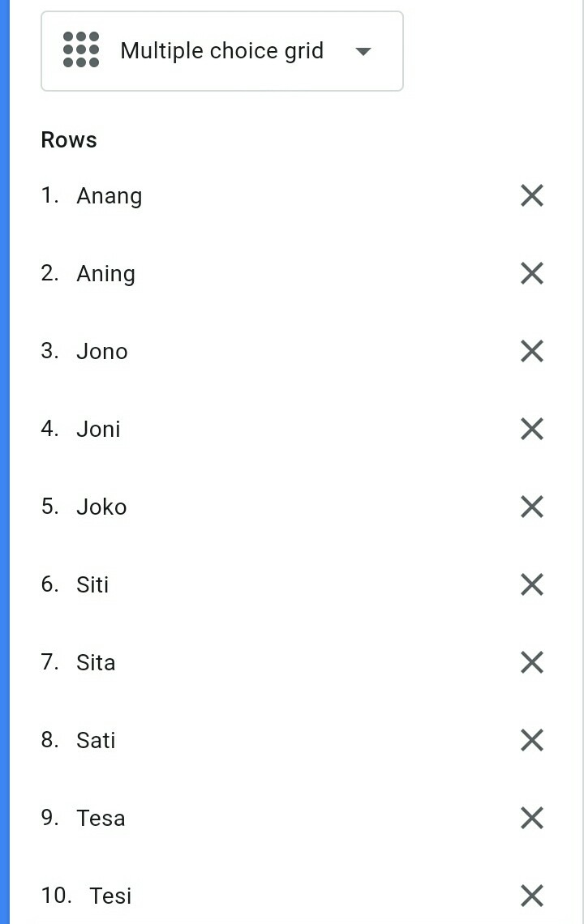
Task: Delete the Siti row
Action: tap(531, 584)
